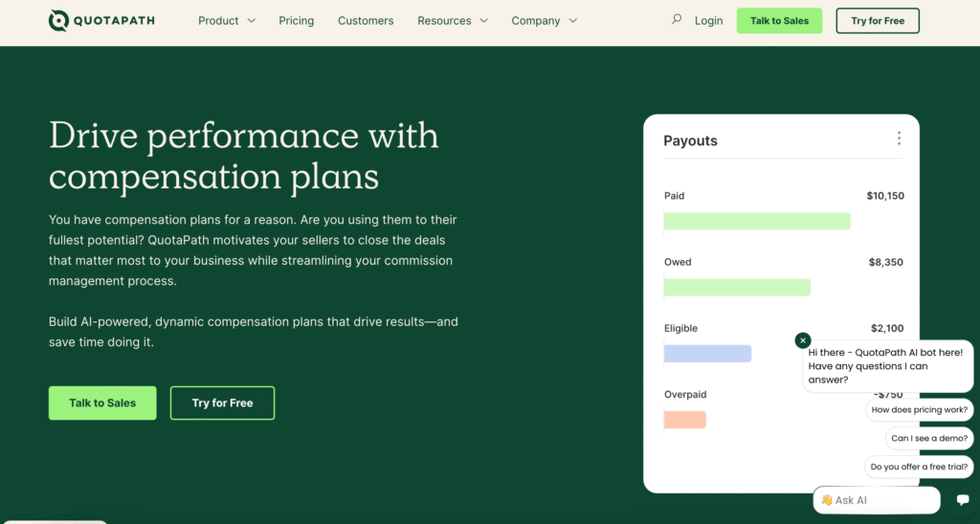Click the Eligible label
Image resolution: width=980 pixels, height=524 pixels.
(x=680, y=328)
